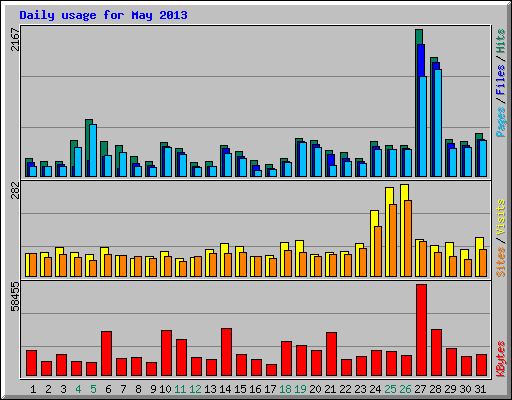
Task: Click the red KBytes bar for day 14
Action: pos(226,352)
